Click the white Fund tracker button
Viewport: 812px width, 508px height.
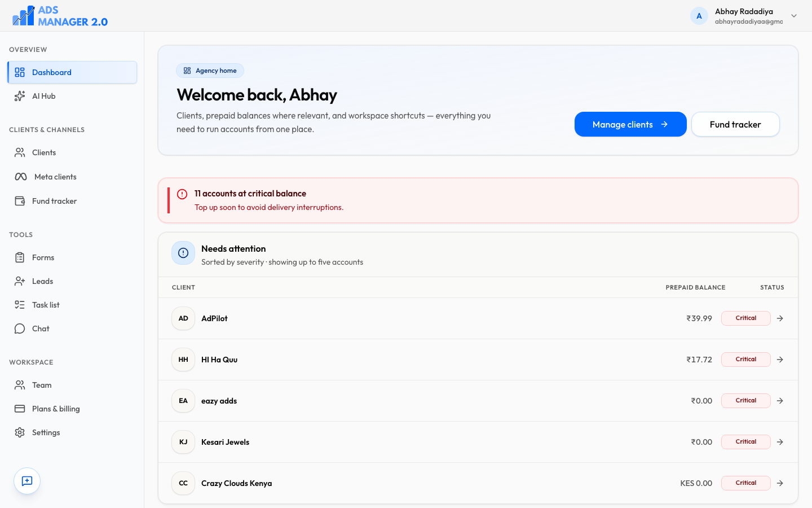click(735, 124)
